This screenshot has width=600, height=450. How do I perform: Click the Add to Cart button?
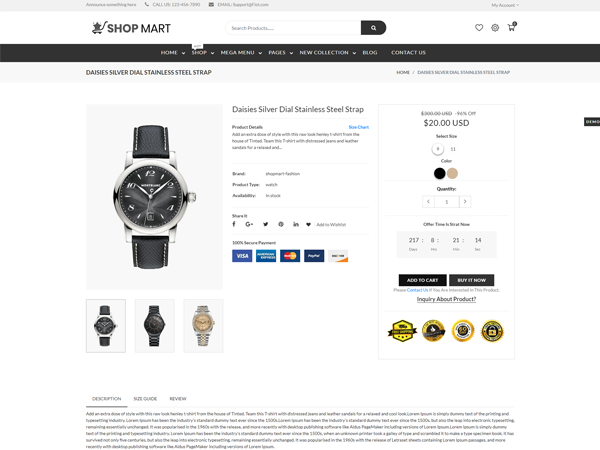pyautogui.click(x=422, y=280)
